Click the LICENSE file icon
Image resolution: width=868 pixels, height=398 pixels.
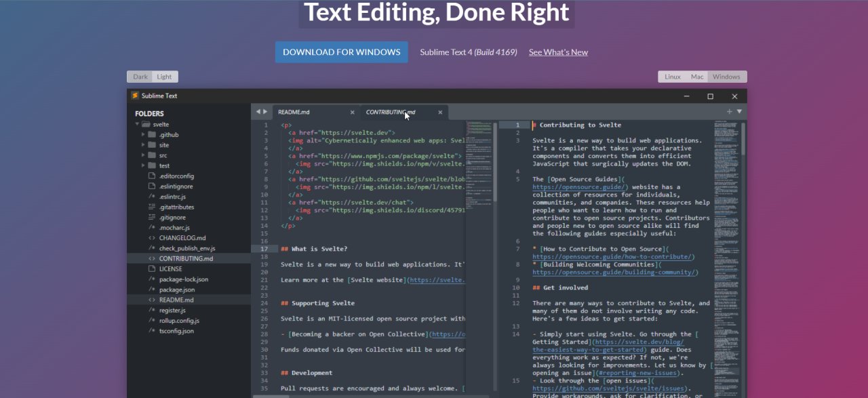point(152,268)
